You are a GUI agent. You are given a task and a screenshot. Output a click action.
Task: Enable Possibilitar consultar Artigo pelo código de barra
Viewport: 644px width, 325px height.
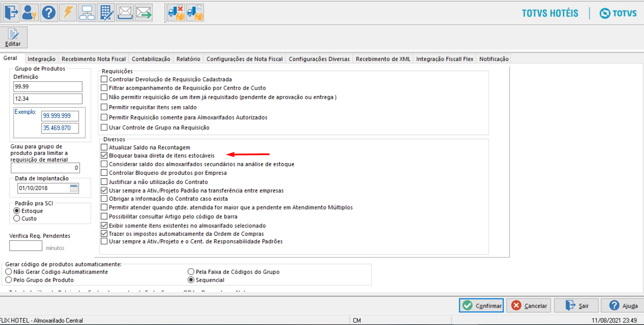pos(104,216)
